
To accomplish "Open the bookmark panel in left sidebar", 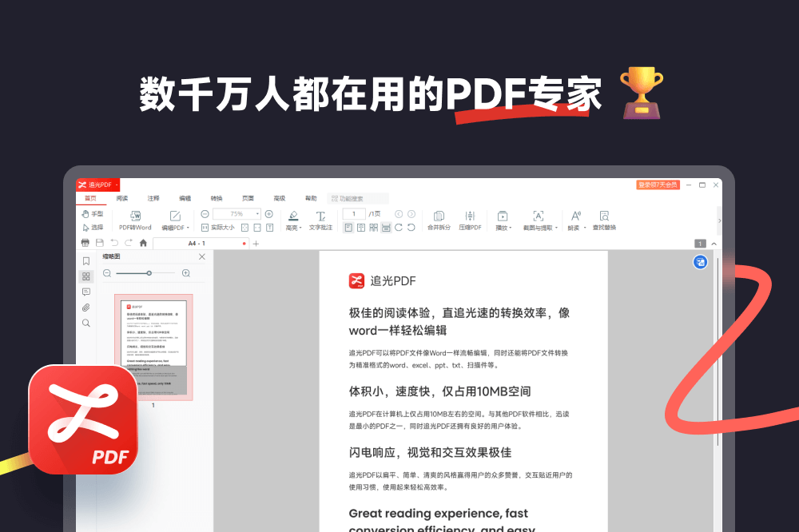I will click(x=86, y=261).
